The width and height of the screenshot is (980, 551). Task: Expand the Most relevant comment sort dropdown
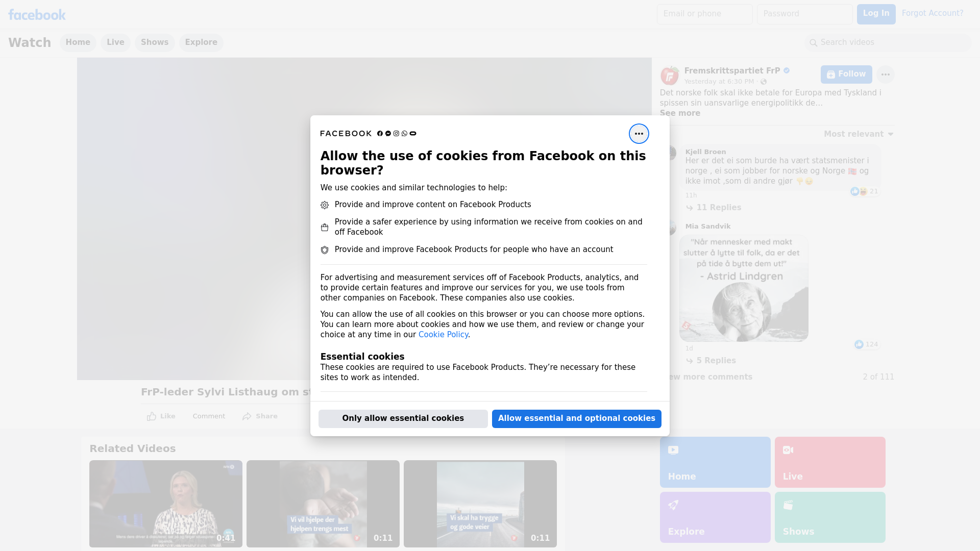tap(859, 134)
